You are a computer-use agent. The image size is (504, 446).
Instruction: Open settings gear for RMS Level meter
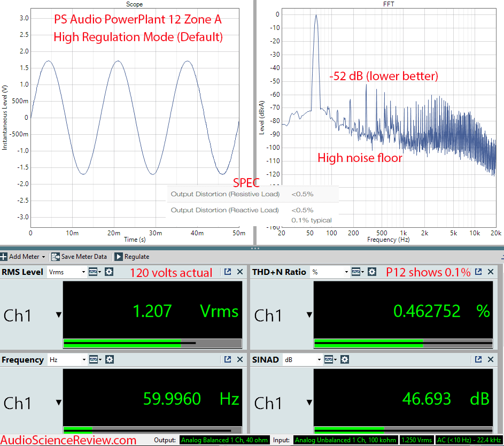pos(109,272)
